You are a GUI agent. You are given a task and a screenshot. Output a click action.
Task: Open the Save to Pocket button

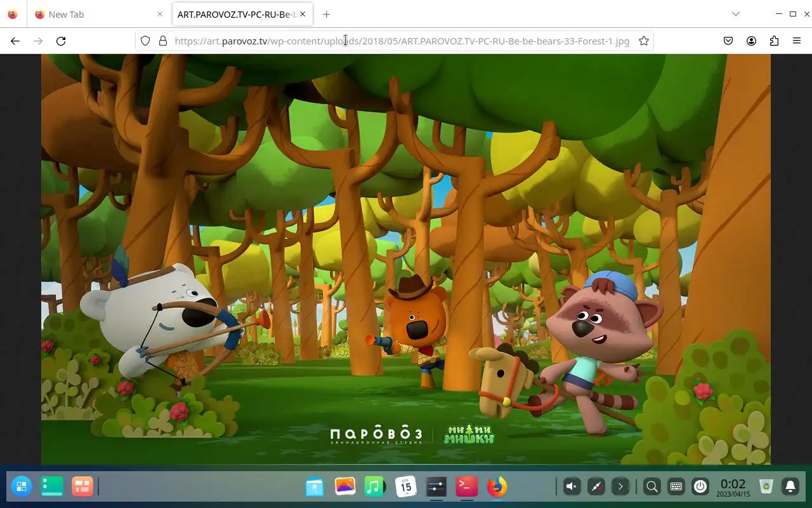coord(728,41)
